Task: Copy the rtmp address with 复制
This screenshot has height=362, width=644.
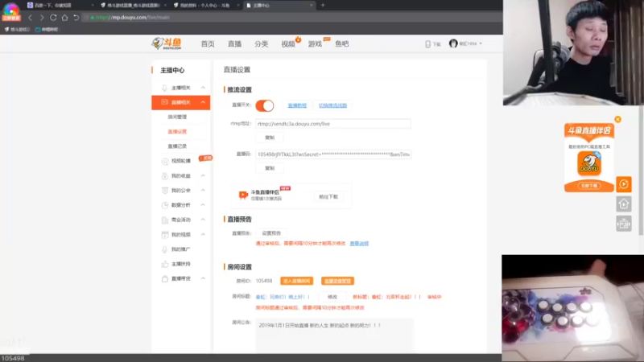Action: coord(270,138)
